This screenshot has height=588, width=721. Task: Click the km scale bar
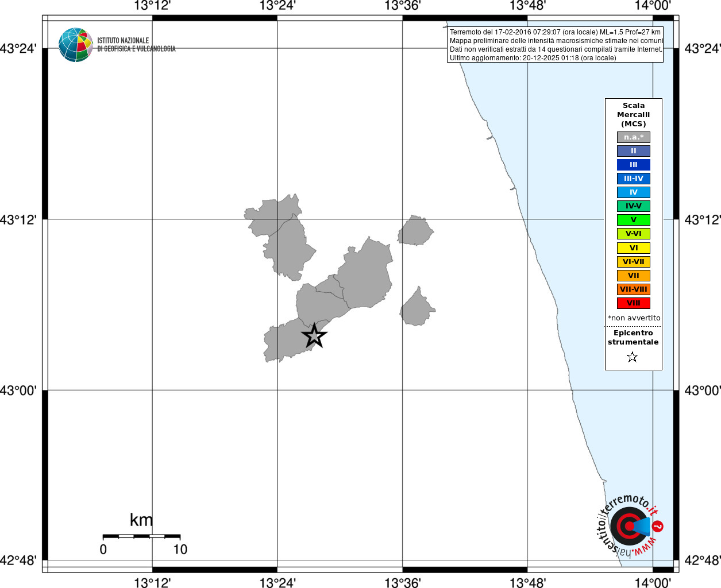pyautogui.click(x=141, y=536)
